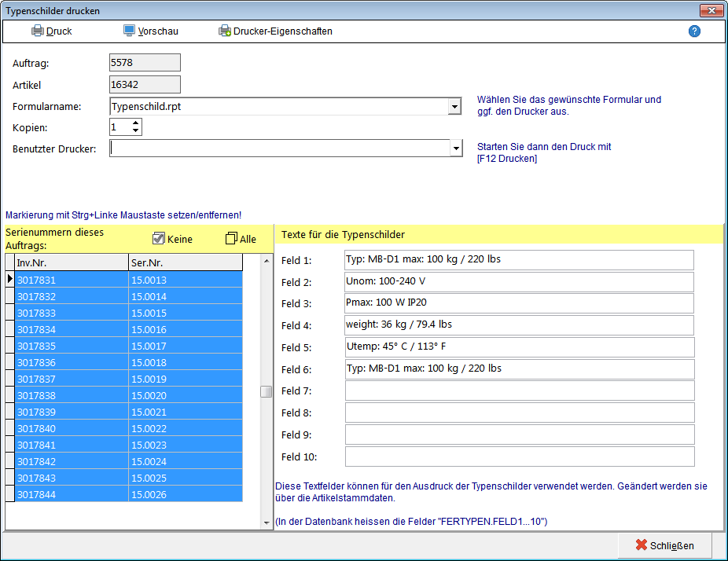Decrease Kopien with the down arrow
Screen dimensions: 728x561
point(135,130)
